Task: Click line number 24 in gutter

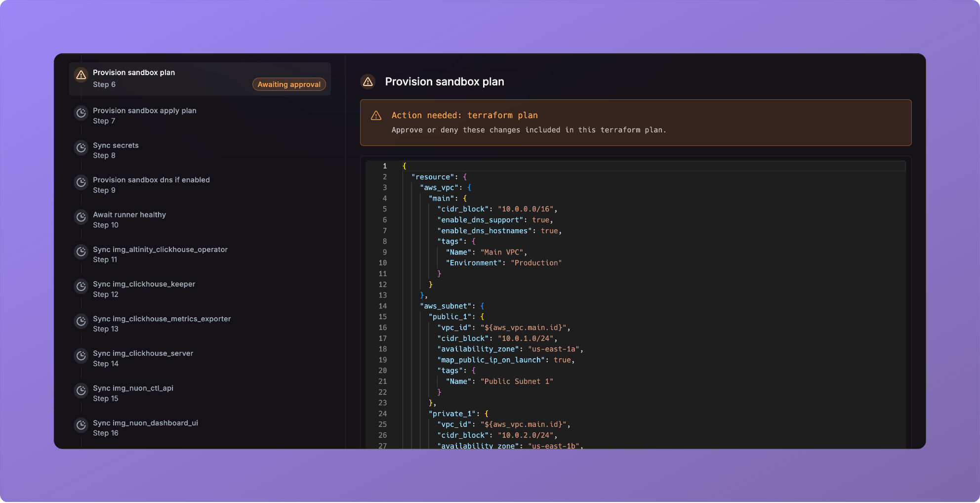Action: tap(383, 414)
